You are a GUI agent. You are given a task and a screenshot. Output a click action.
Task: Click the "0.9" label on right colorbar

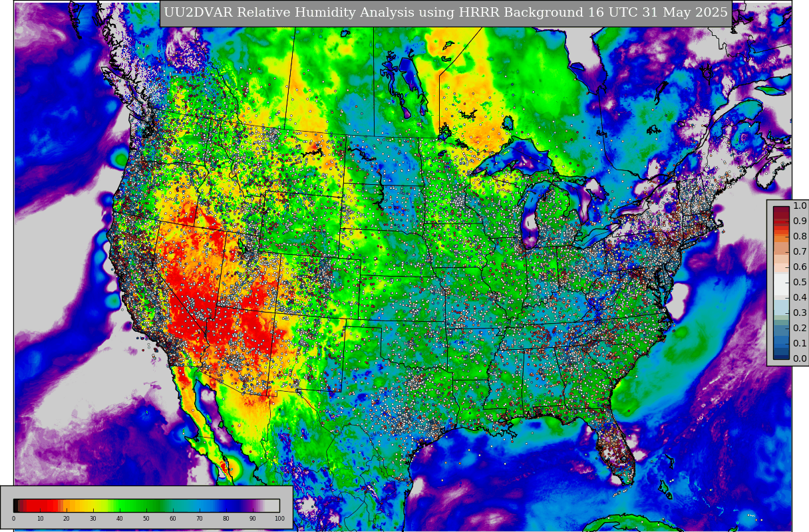pos(800,221)
